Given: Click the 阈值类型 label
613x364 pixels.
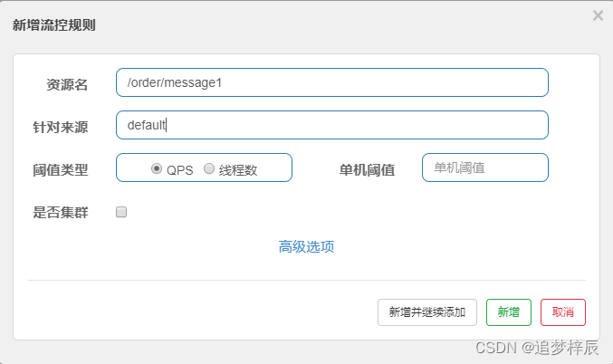Looking at the screenshot, I should pyautogui.click(x=61, y=169).
